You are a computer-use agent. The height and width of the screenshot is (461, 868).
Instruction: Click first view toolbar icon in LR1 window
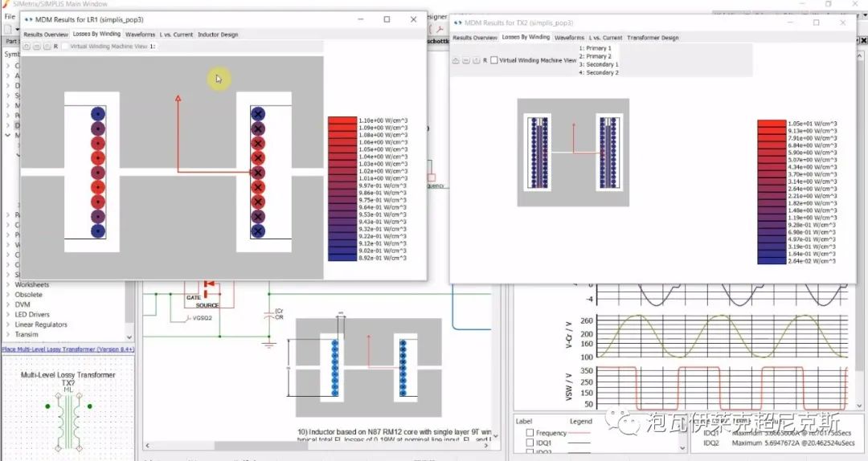(27, 47)
